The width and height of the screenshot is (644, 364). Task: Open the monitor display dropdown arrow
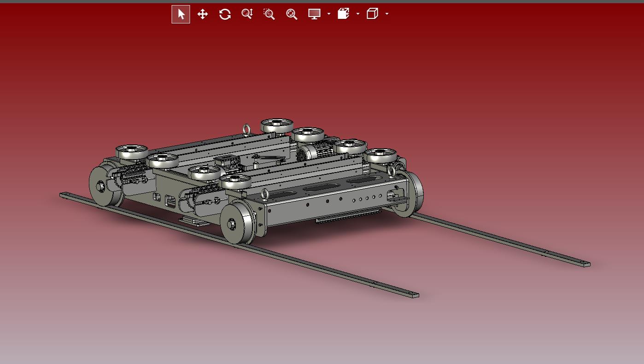tap(328, 14)
